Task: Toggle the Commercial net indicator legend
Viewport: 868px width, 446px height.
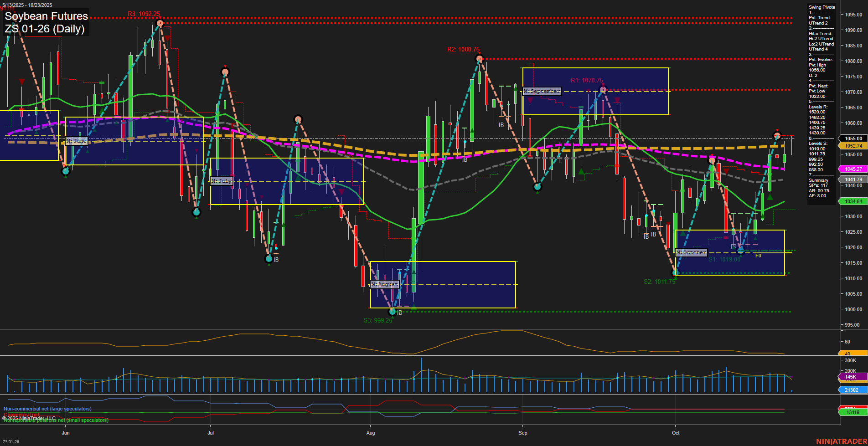Action: pyautogui.click(x=21, y=415)
